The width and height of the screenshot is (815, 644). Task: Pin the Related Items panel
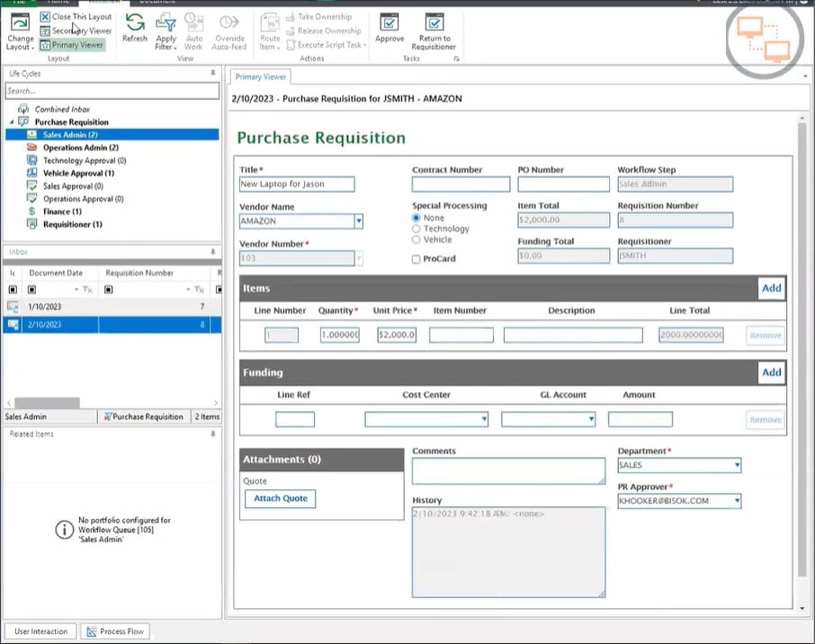213,434
